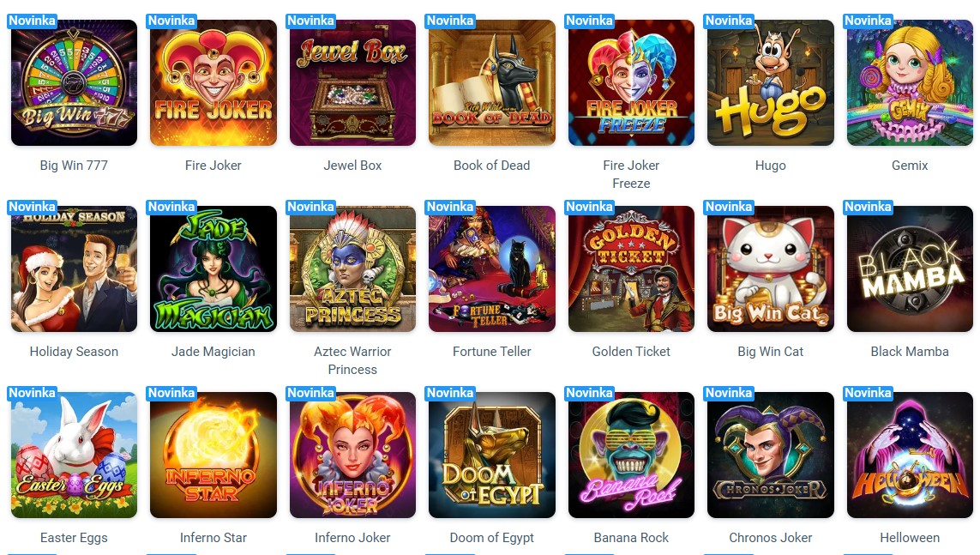Select the Golden Ticket game thumbnail
This screenshot has height=555, width=980.
point(631,268)
